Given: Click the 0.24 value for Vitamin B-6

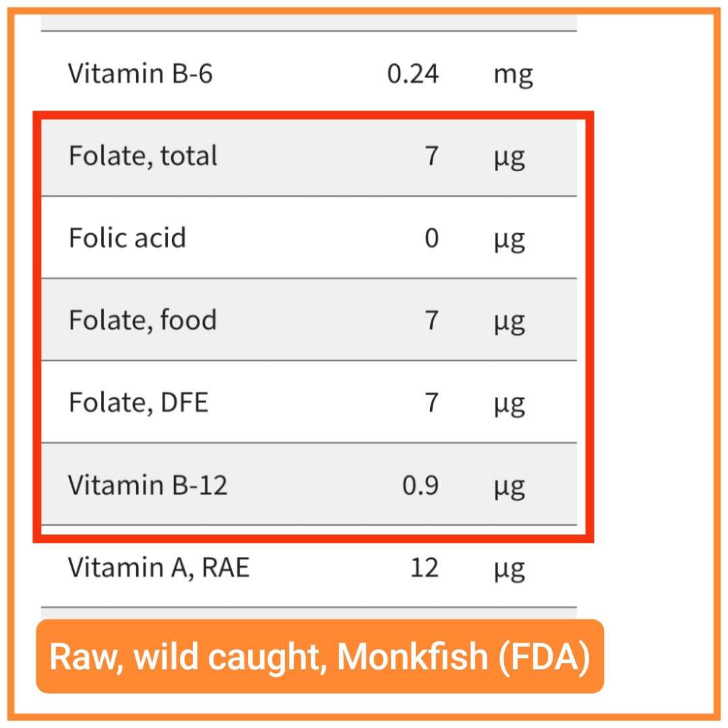Looking at the screenshot, I should 413,73.
